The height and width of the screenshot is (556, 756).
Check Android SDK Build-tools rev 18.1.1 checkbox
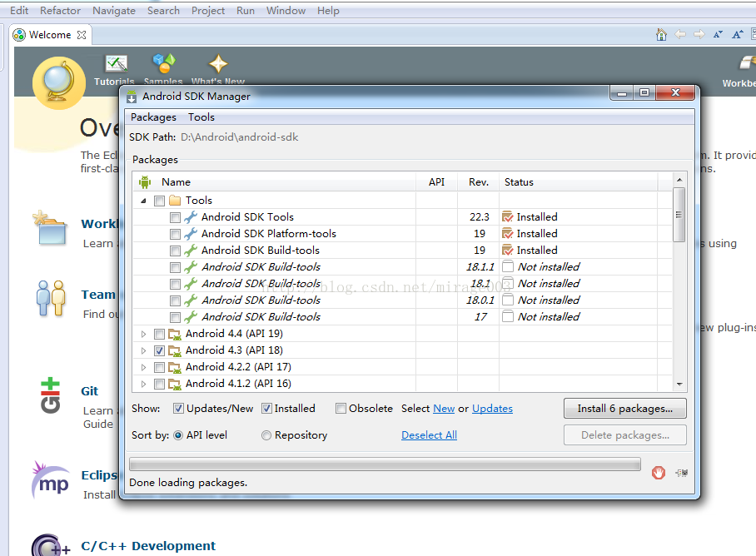(175, 267)
